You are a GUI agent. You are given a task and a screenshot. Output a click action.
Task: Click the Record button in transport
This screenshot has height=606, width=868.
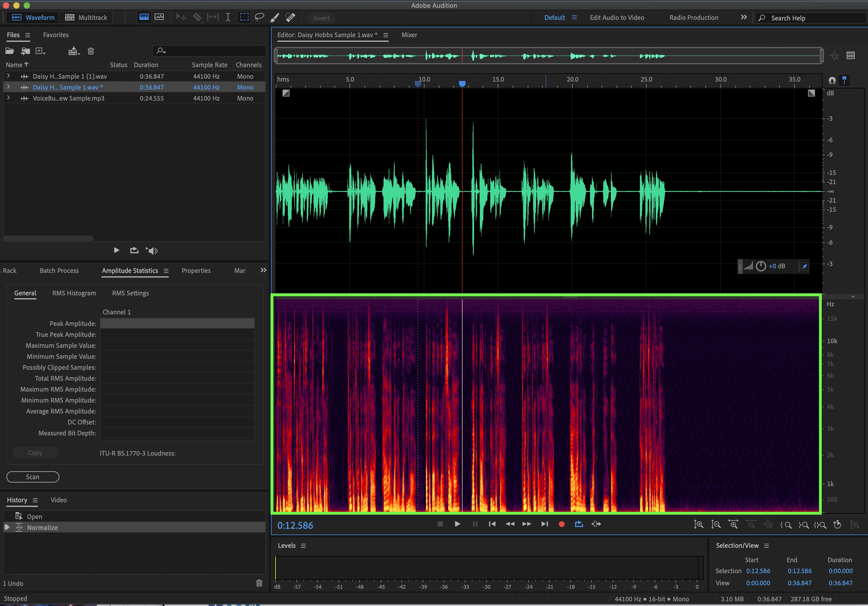(561, 524)
